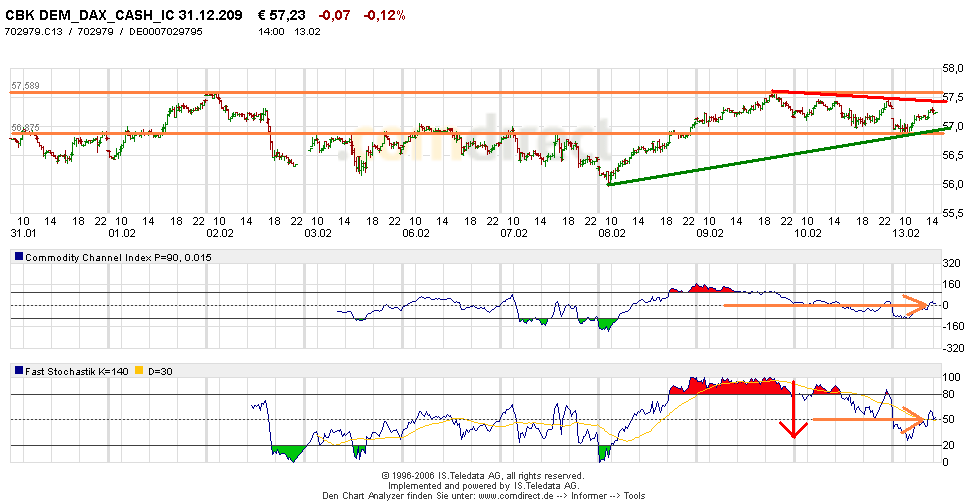Image resolution: width=968 pixels, height=501 pixels.
Task: Click the blue Commodity Channel Index legend square
Action: coord(19,258)
